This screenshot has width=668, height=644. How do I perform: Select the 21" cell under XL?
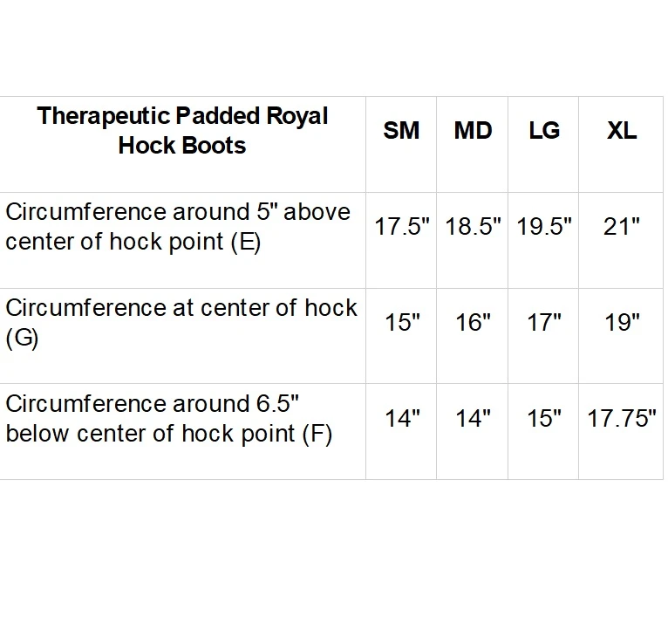[x=622, y=227]
